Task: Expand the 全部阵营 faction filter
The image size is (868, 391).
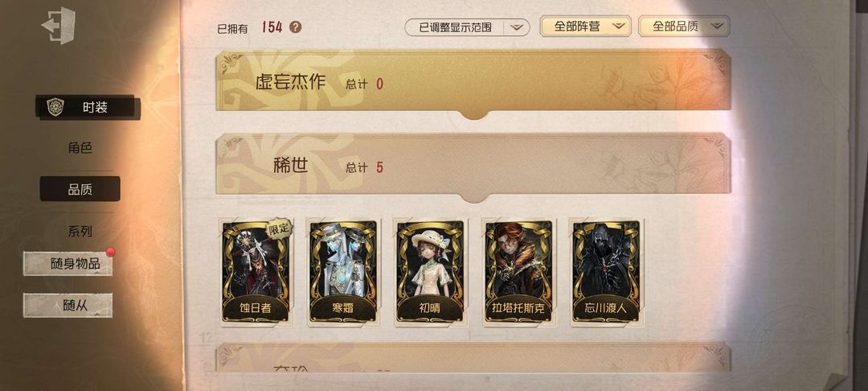Action: [x=585, y=26]
